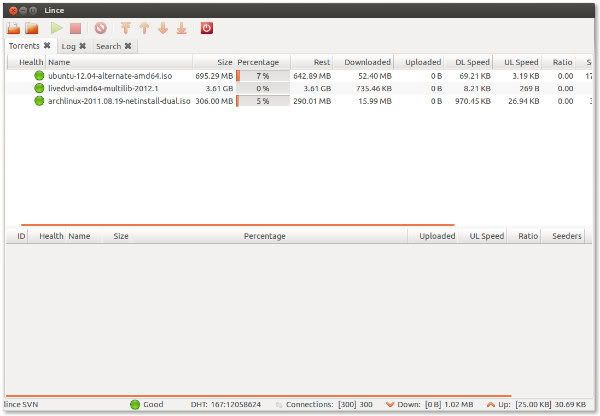The height and width of the screenshot is (416, 600).
Task: Sort the top list by the Ratio column
Action: pos(559,62)
